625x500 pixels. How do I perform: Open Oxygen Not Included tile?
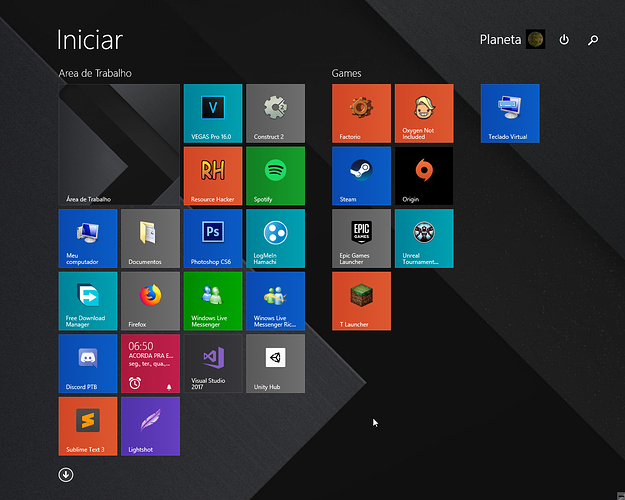point(424,113)
